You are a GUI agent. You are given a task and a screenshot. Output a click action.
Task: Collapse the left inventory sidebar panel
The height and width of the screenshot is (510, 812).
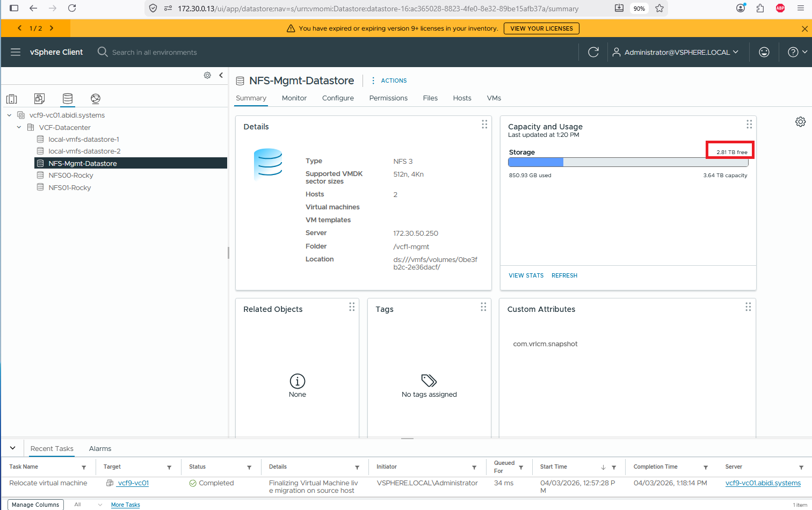click(x=221, y=75)
